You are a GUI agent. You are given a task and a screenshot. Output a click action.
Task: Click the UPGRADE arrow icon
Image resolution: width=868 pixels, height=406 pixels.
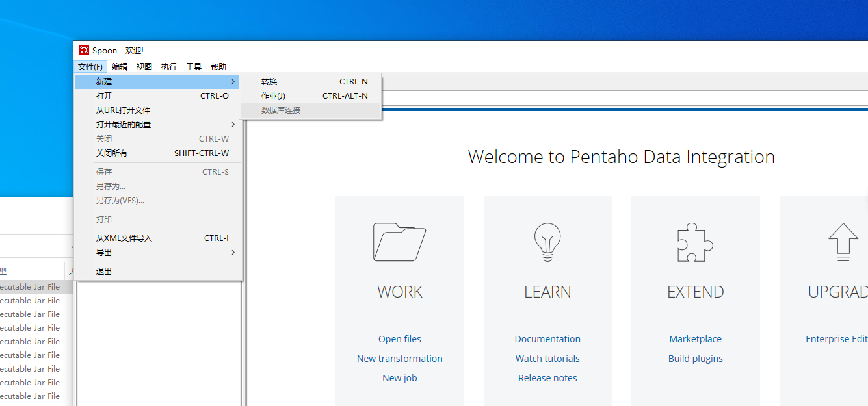[843, 242]
